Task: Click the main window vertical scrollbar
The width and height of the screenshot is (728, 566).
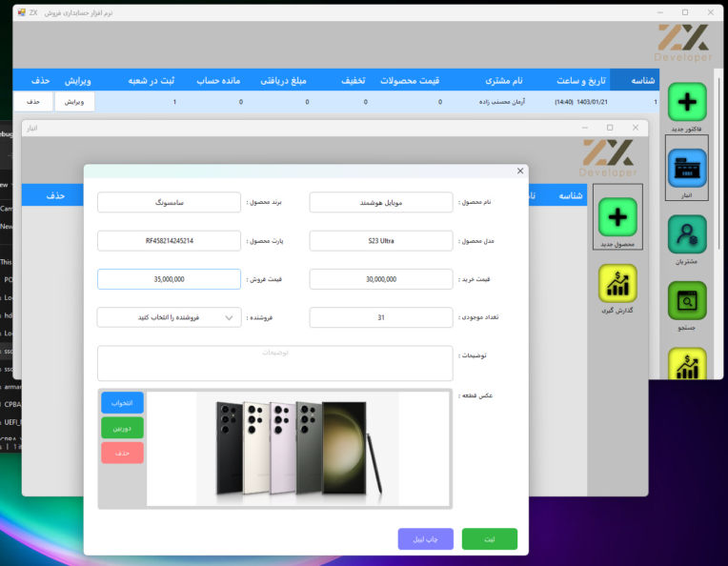Action: tap(718, 163)
